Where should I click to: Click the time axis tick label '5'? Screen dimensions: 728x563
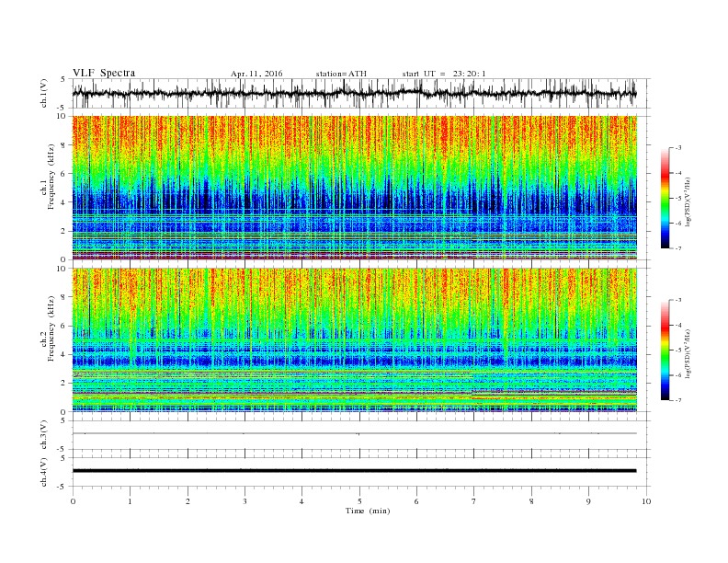359,501
